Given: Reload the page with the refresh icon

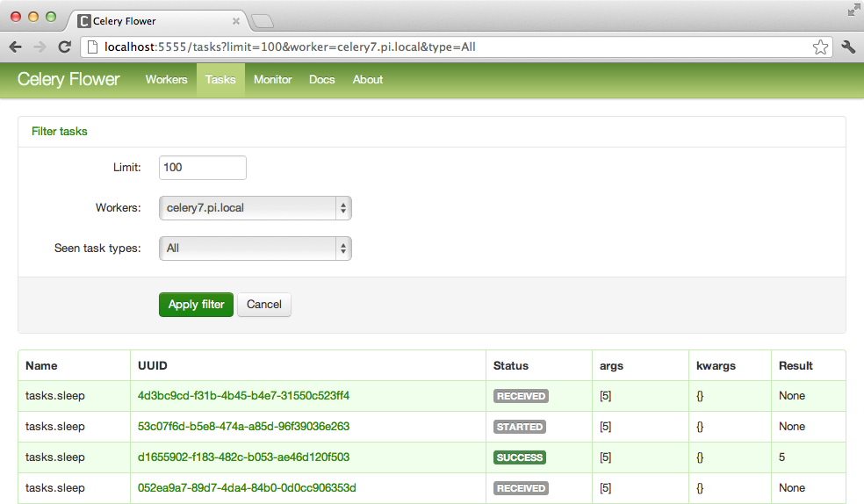Looking at the screenshot, I should coord(64,47).
